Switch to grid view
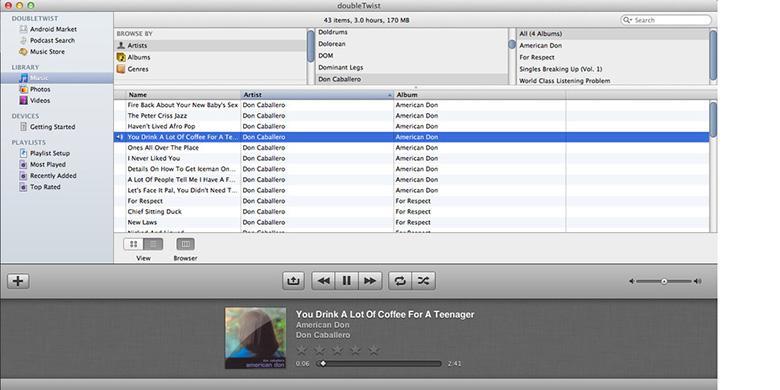The width and height of the screenshot is (780, 390). pyautogui.click(x=133, y=244)
